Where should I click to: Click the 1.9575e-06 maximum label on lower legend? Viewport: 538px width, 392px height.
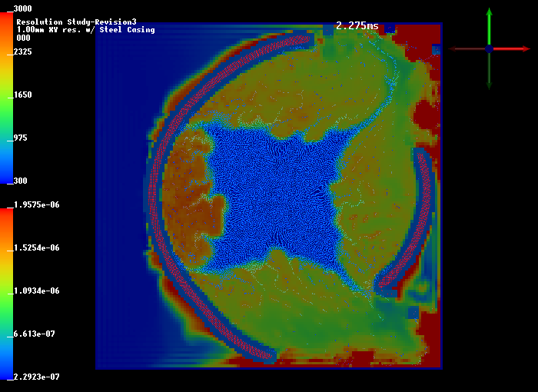(37, 205)
